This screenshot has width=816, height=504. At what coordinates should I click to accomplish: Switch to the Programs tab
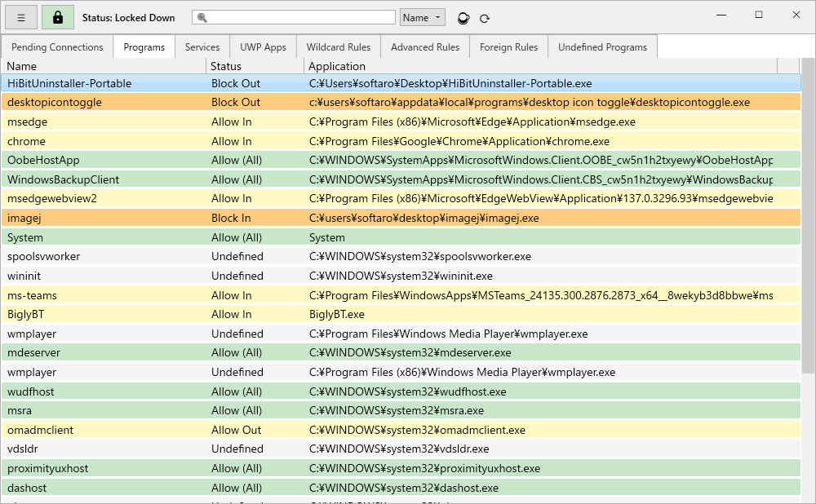point(144,47)
